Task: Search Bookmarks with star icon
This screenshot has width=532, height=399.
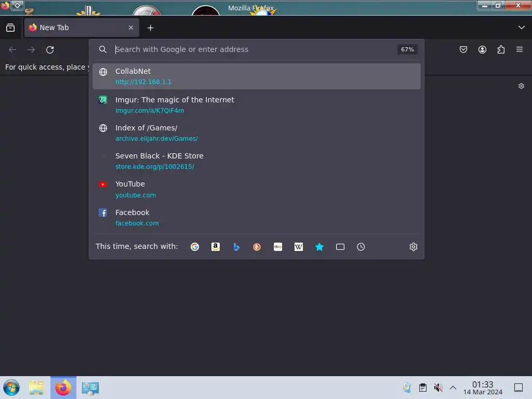Action: pyautogui.click(x=320, y=247)
